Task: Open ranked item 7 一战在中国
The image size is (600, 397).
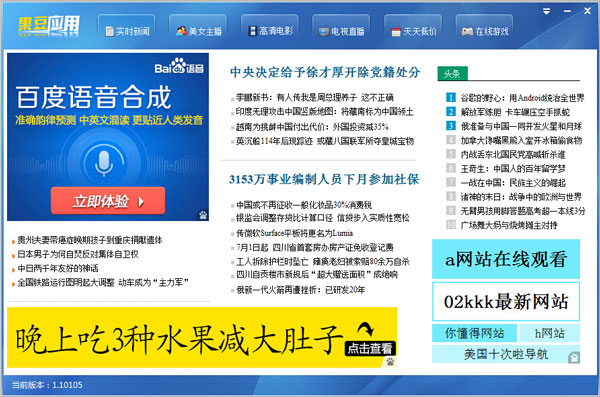Action: 513,183
